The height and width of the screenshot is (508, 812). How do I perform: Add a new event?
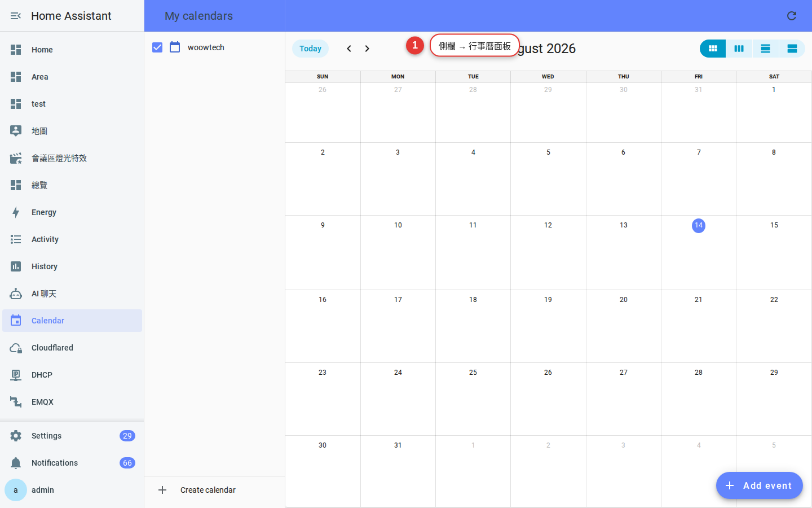coord(760,485)
